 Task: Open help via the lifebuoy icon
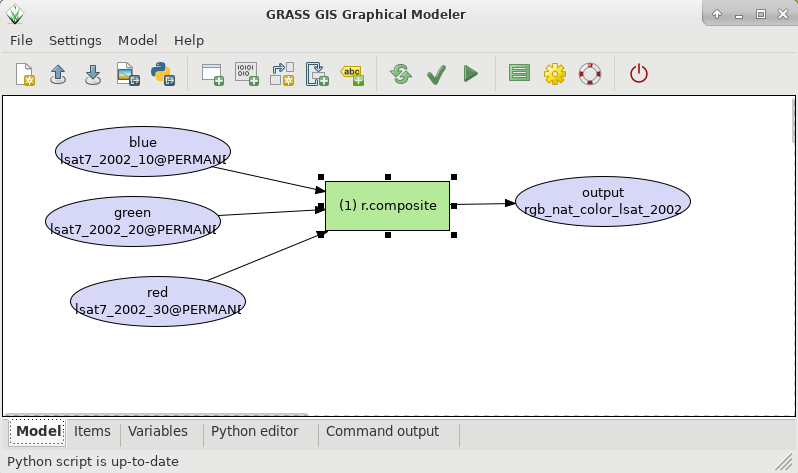pos(589,74)
